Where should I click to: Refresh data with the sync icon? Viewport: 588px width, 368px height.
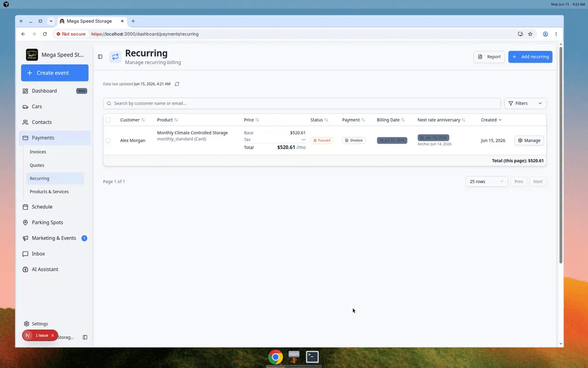pyautogui.click(x=177, y=84)
